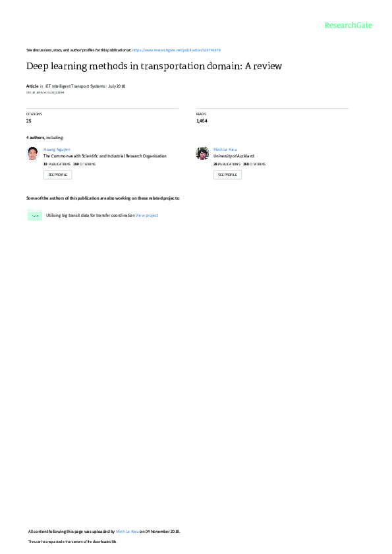This screenshot has height=554, width=392.
Task: Open the researchgate.net publication URL link
Action: click(x=177, y=50)
